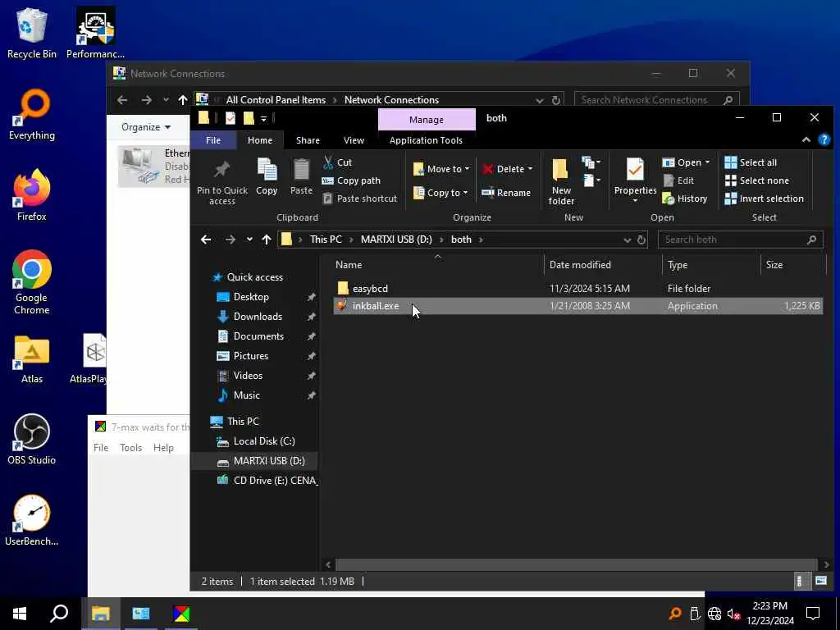The image size is (840, 630).
Task: Open the Delete dropdown arrow
Action: tap(531, 169)
